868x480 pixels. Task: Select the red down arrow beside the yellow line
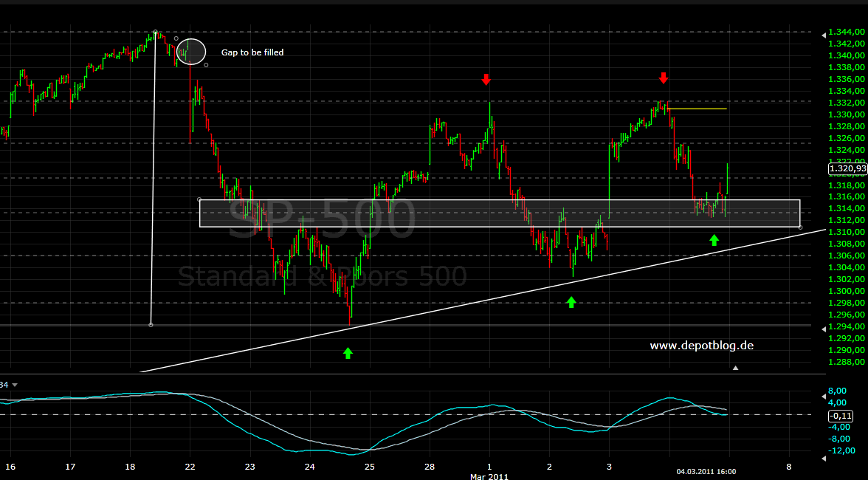click(664, 78)
